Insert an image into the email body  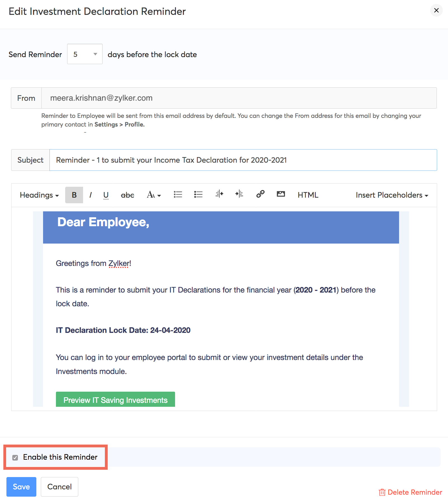click(281, 194)
